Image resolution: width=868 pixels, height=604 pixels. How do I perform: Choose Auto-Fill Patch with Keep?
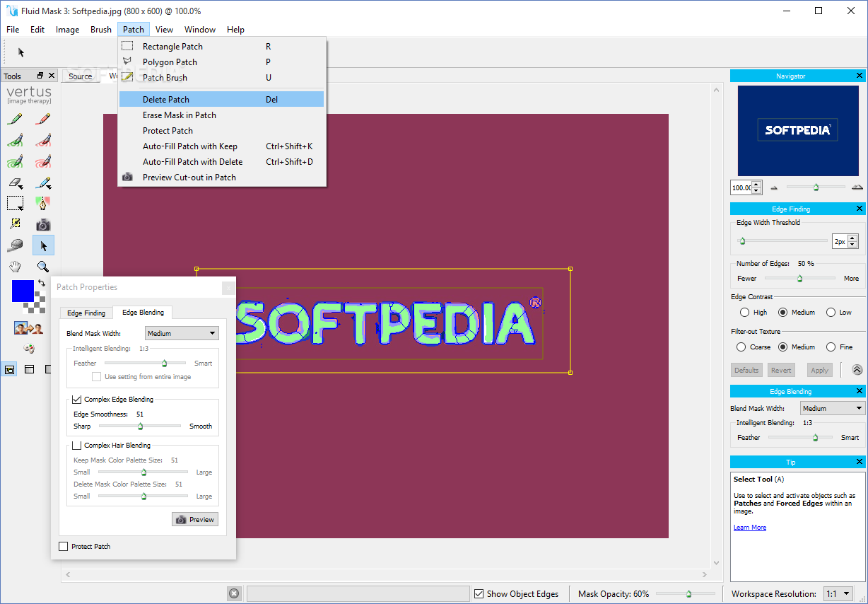(x=221, y=146)
